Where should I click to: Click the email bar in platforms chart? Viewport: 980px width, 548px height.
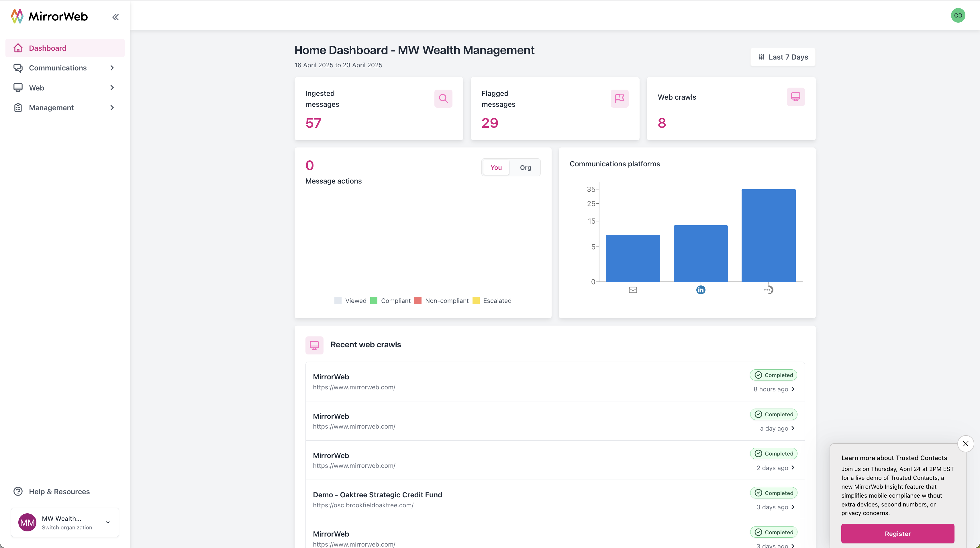pyautogui.click(x=633, y=259)
